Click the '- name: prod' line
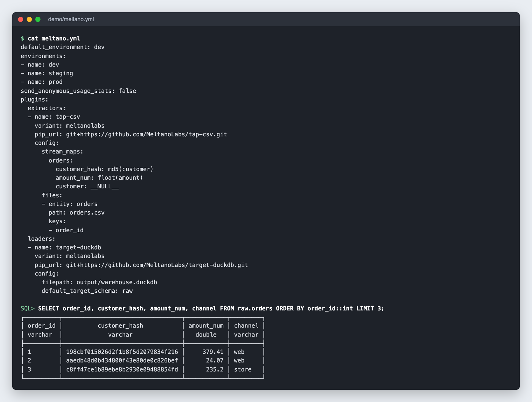 tap(42, 82)
